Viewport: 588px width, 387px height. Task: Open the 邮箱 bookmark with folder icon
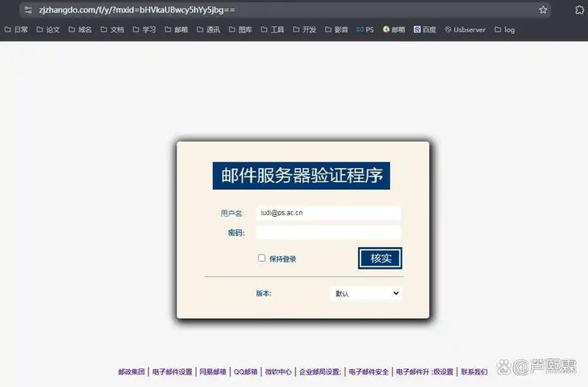point(176,29)
